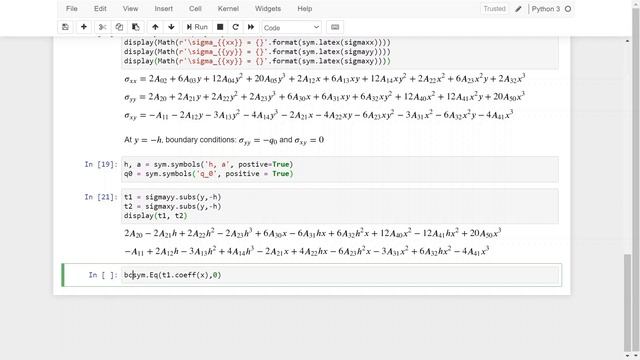The width and height of the screenshot is (640, 360).
Task: Click the display sigmaxy format code line
Action: 257,61
